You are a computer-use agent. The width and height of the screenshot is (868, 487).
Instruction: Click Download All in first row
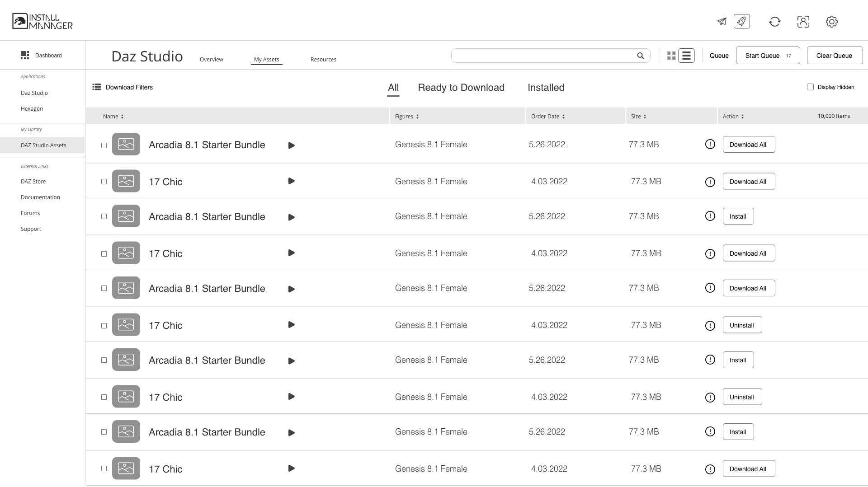point(749,145)
